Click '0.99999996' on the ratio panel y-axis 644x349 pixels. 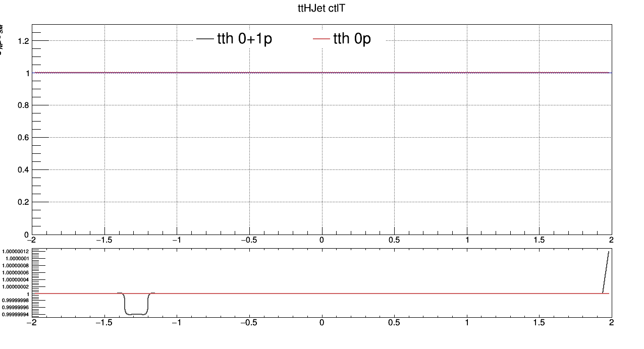pos(16,307)
